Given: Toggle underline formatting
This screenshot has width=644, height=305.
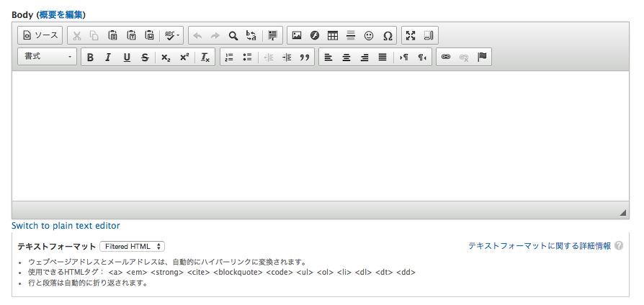Looking at the screenshot, I should (127, 58).
